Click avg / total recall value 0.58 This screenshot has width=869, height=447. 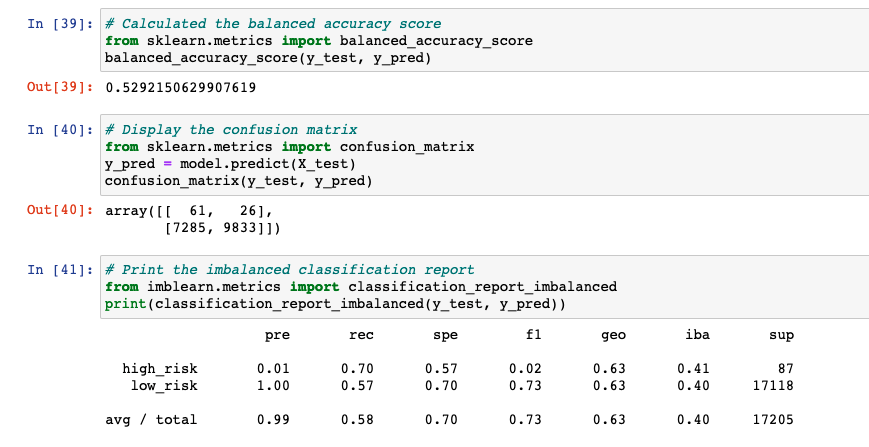click(x=357, y=420)
